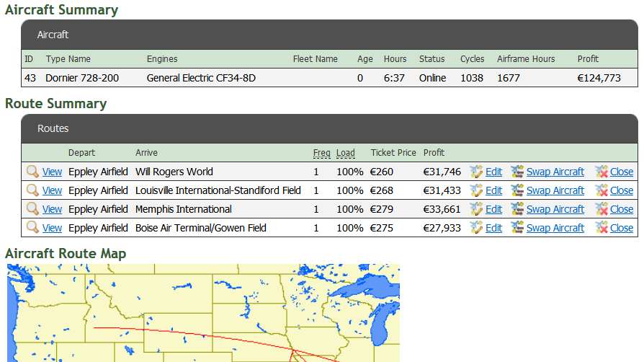The image size is (644, 362).
Task: Close the Memphis International route
Action: click(x=621, y=209)
